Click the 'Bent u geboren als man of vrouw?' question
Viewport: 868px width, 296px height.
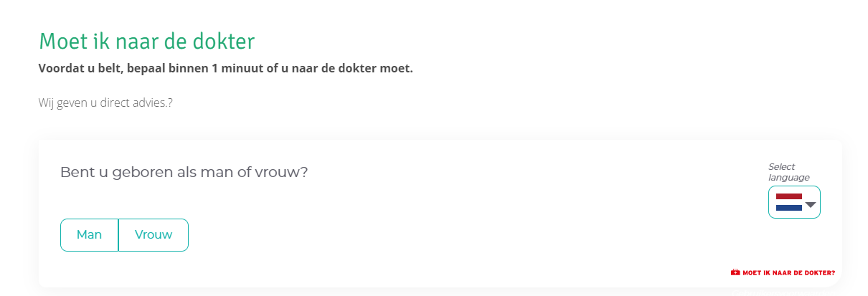[x=184, y=173]
